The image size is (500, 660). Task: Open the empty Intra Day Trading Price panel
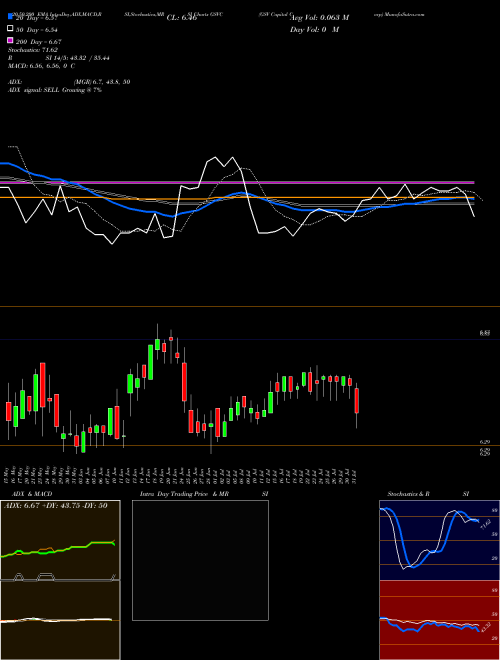click(200, 560)
